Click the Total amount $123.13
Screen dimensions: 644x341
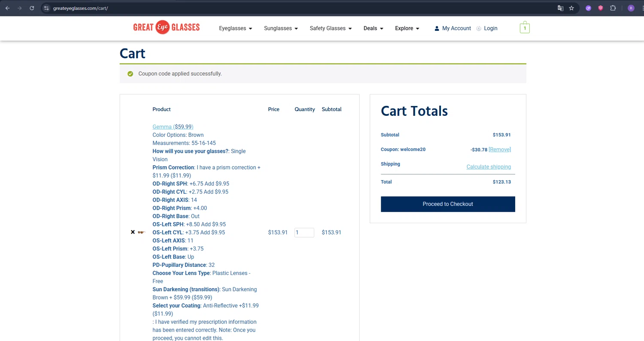[501, 182]
